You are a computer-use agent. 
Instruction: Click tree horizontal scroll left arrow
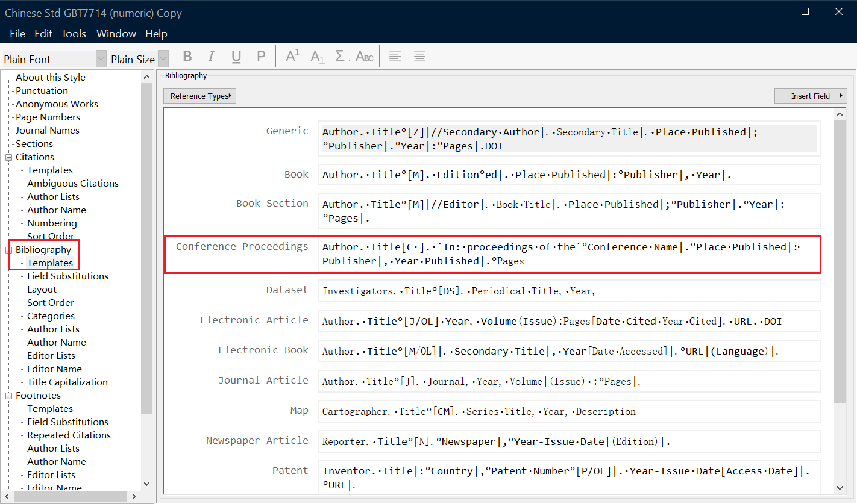click(x=7, y=497)
